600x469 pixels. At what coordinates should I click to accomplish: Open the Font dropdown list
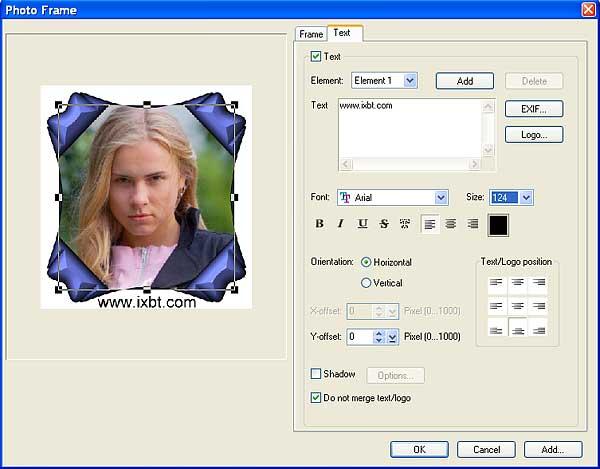(441, 197)
